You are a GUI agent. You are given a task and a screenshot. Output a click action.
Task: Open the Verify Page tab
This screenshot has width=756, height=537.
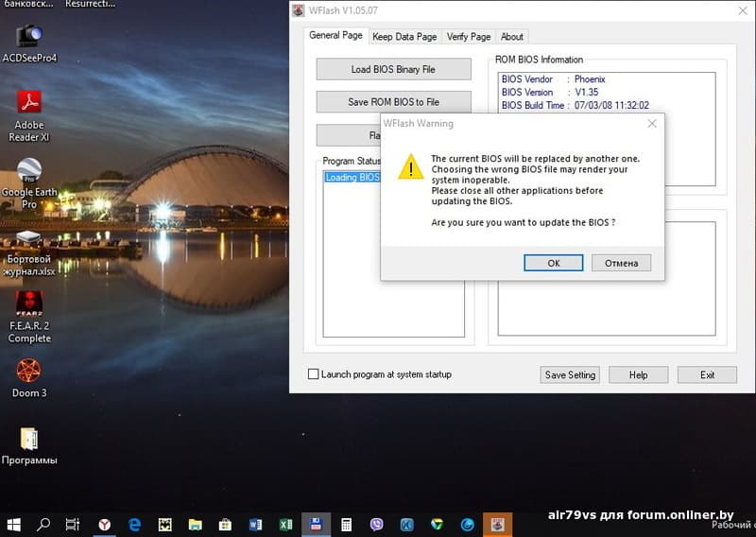pyautogui.click(x=469, y=37)
